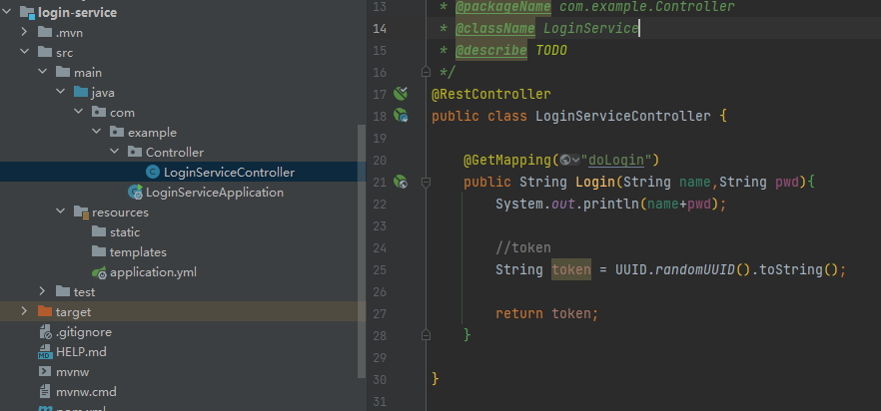Click request mapping gutter icon on line 21
881x411 pixels.
401,182
